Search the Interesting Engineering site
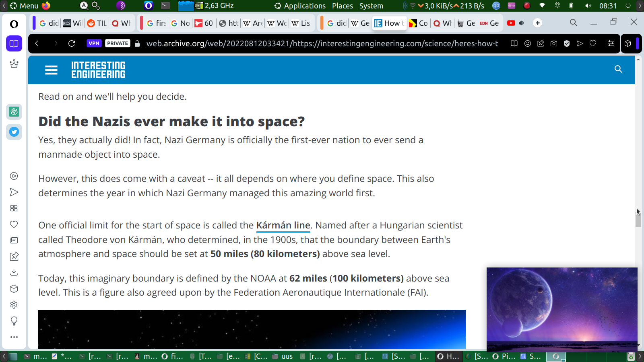Image resolution: width=644 pixels, height=362 pixels. [618, 69]
